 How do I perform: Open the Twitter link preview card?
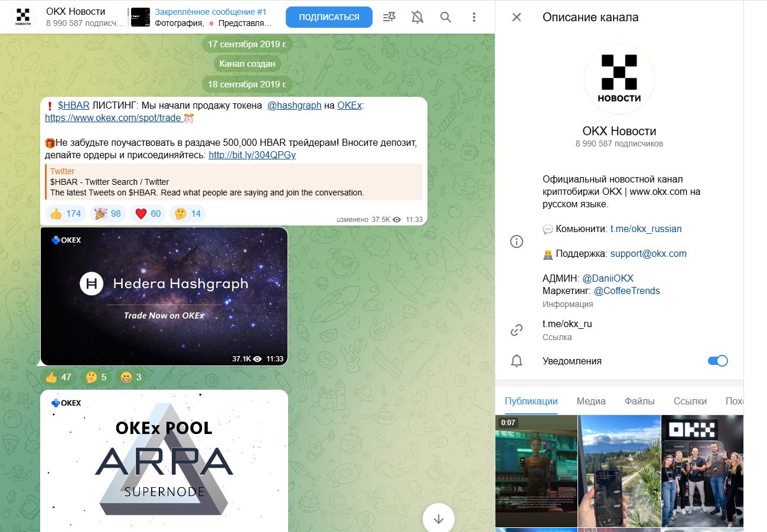pos(234,182)
